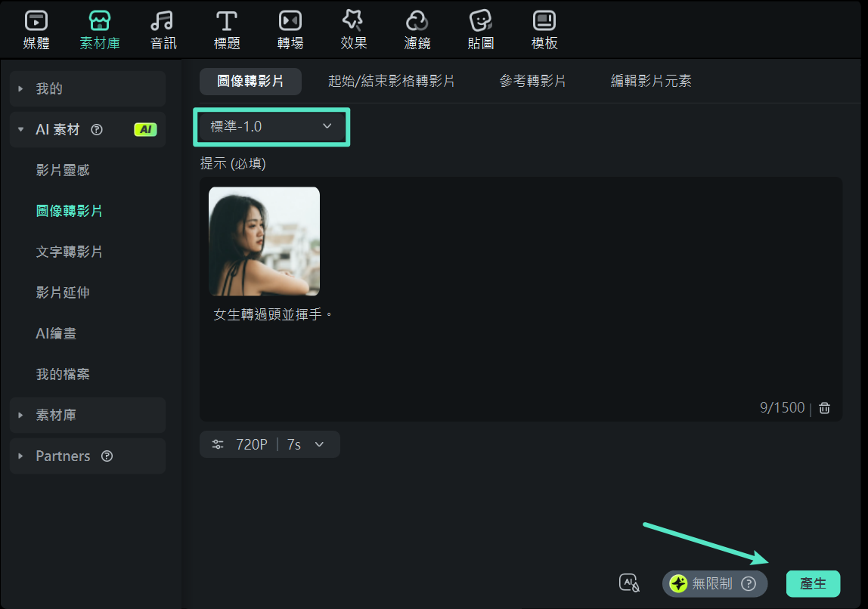Open the 濾鏡 (Filters) panel
Viewport: 868px width, 609px height.
pos(417,29)
